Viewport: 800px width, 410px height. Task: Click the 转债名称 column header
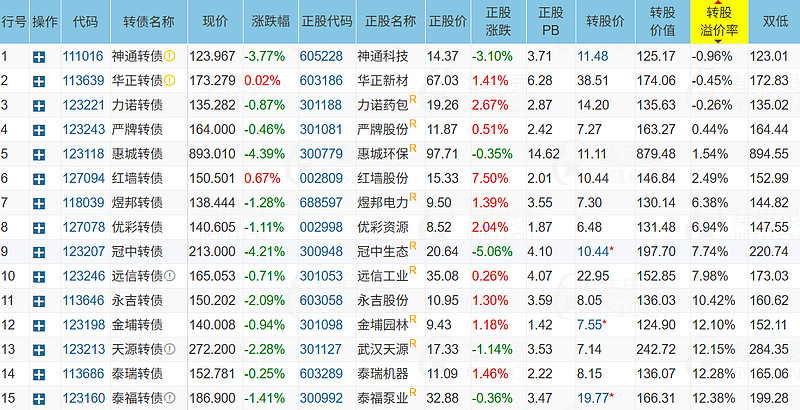pyautogui.click(x=149, y=21)
